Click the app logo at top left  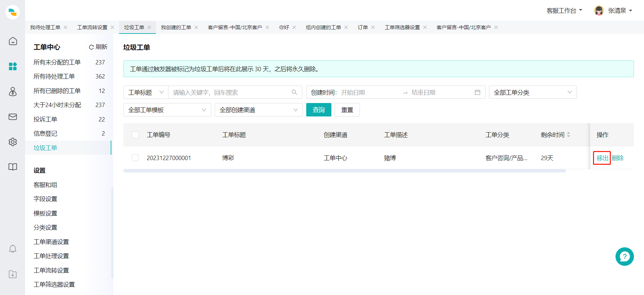13,12
